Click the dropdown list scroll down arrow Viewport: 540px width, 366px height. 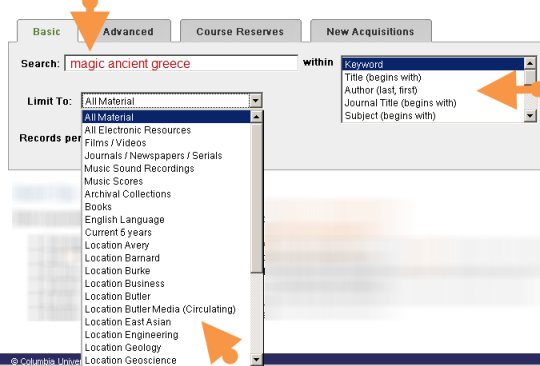pyautogui.click(x=256, y=360)
